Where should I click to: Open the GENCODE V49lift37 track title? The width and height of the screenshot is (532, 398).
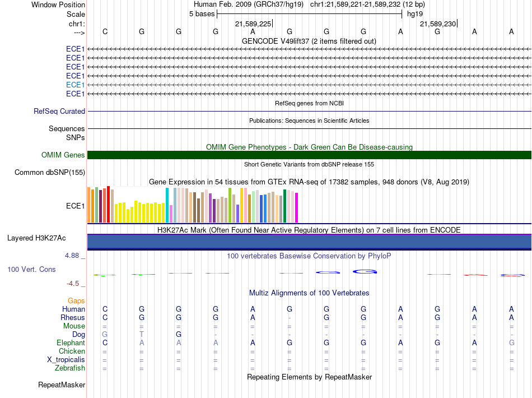(x=309, y=41)
